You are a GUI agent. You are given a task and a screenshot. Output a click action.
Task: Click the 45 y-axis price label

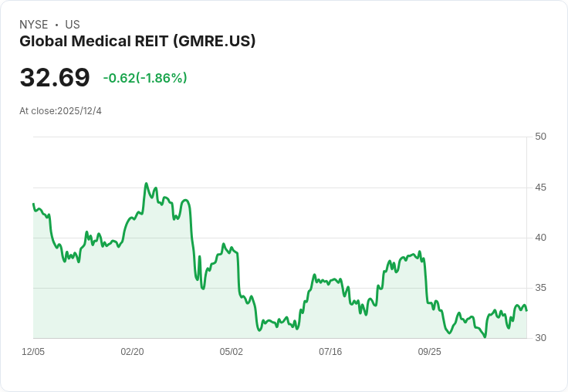(x=540, y=188)
